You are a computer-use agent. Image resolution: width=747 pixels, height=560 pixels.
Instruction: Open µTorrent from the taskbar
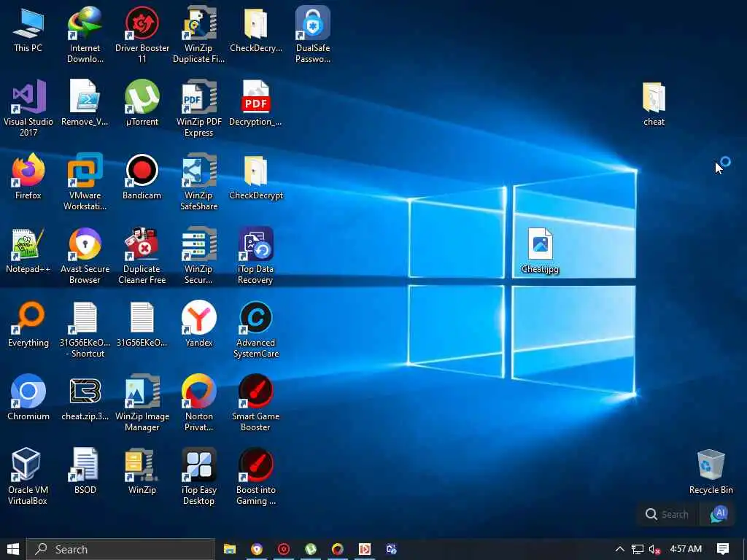click(311, 549)
